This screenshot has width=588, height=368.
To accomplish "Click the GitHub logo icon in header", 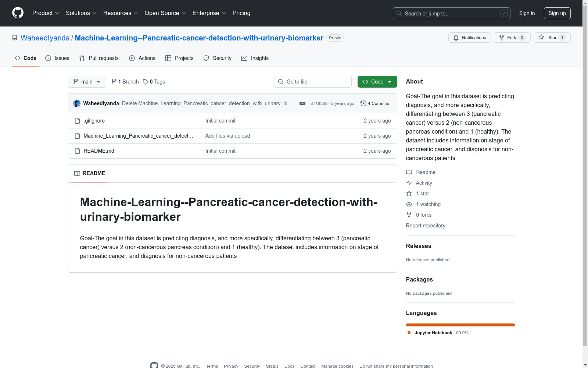I will pos(18,13).
